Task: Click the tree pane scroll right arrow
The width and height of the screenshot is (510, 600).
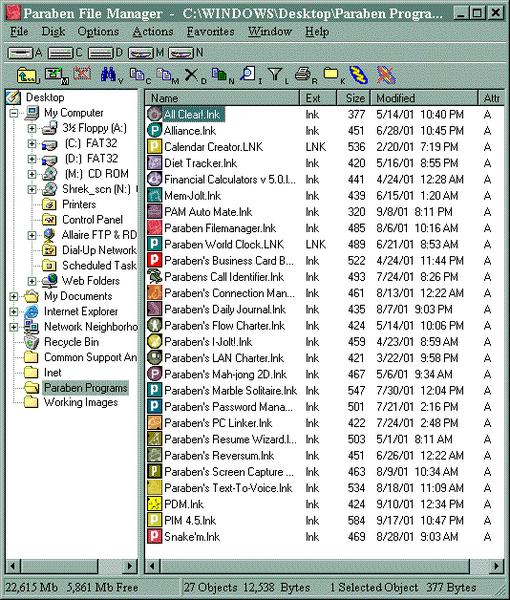Action: 130,566
